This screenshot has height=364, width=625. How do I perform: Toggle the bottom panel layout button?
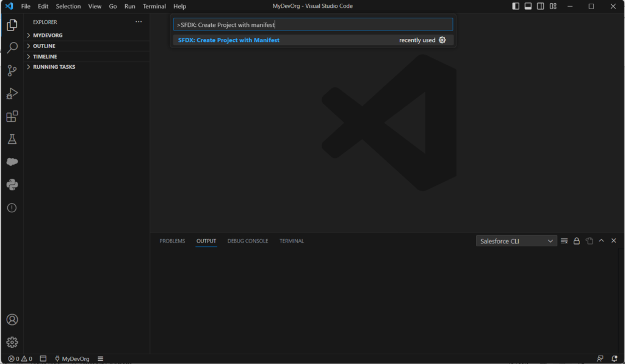(x=528, y=6)
